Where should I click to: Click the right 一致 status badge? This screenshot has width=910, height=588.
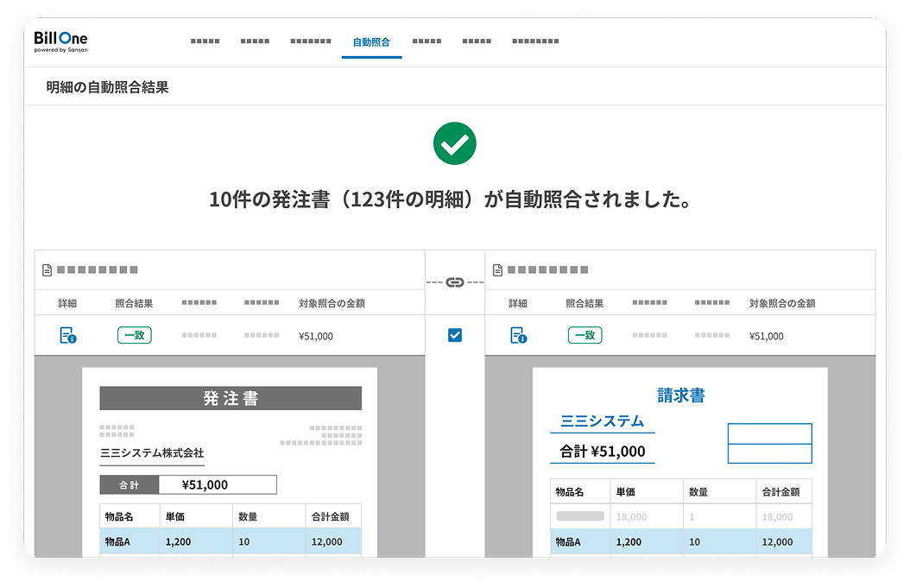(585, 335)
